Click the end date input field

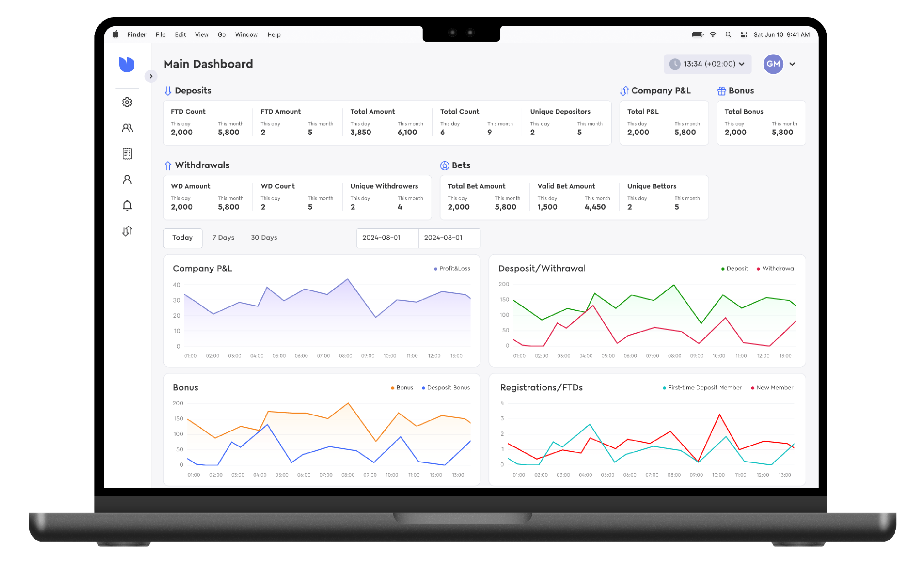[449, 238]
